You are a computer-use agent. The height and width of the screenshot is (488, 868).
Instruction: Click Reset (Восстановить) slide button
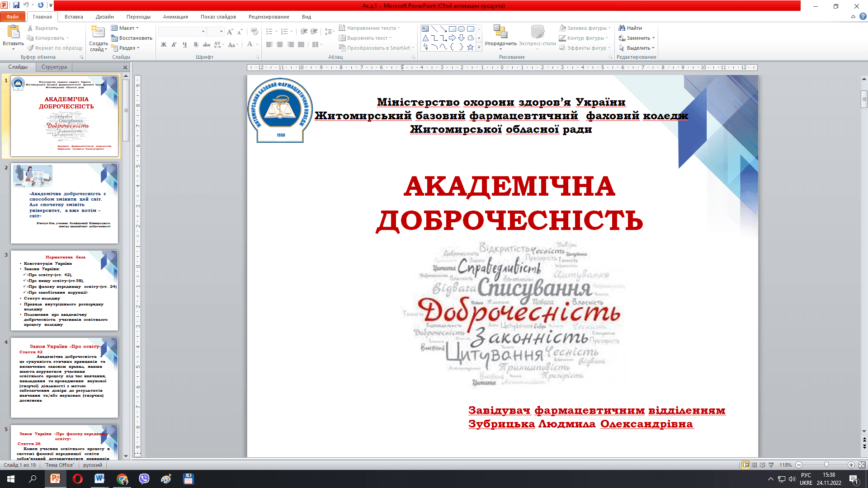tap(132, 38)
